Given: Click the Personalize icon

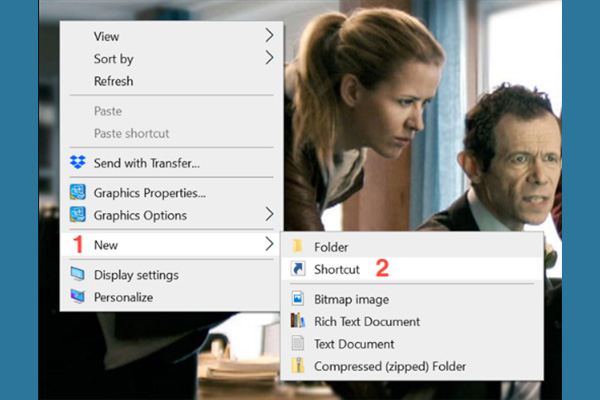Looking at the screenshot, I should point(78,296).
